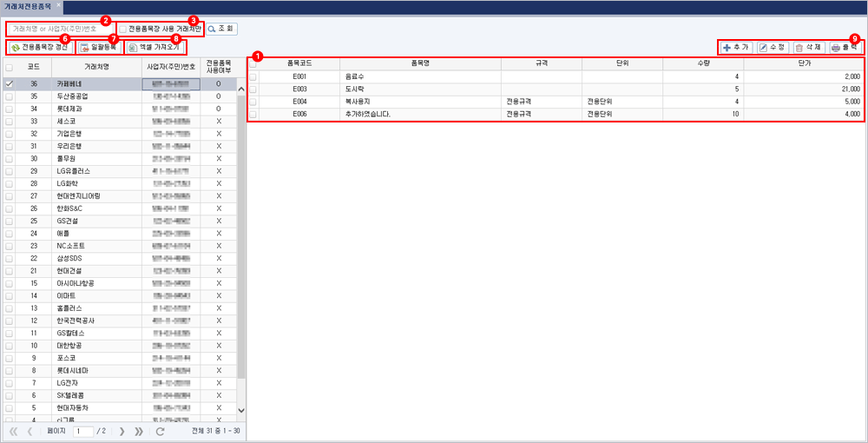Click the 거래처명 or 사업자번호 search field
Screen dimensions: 868x443
point(59,29)
